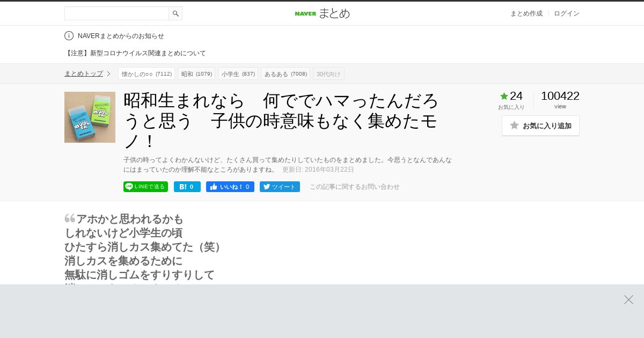Click the search magnifier icon
This screenshot has height=338, width=644.
[175, 13]
